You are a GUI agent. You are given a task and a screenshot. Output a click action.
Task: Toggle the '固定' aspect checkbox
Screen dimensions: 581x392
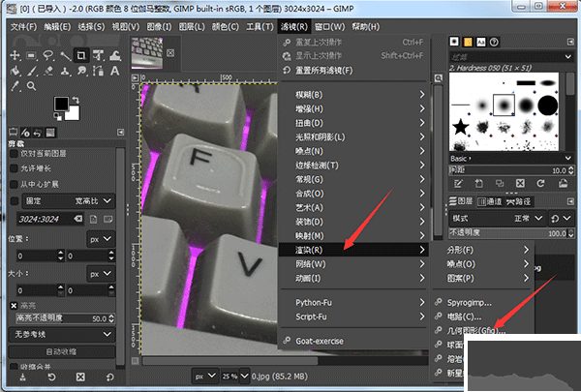tap(15, 200)
